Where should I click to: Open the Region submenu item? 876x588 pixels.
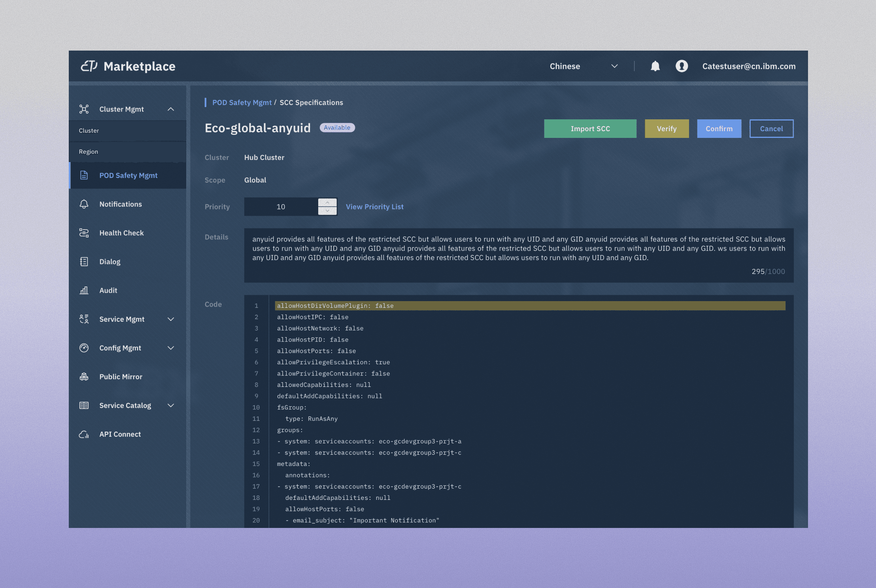pos(89,152)
